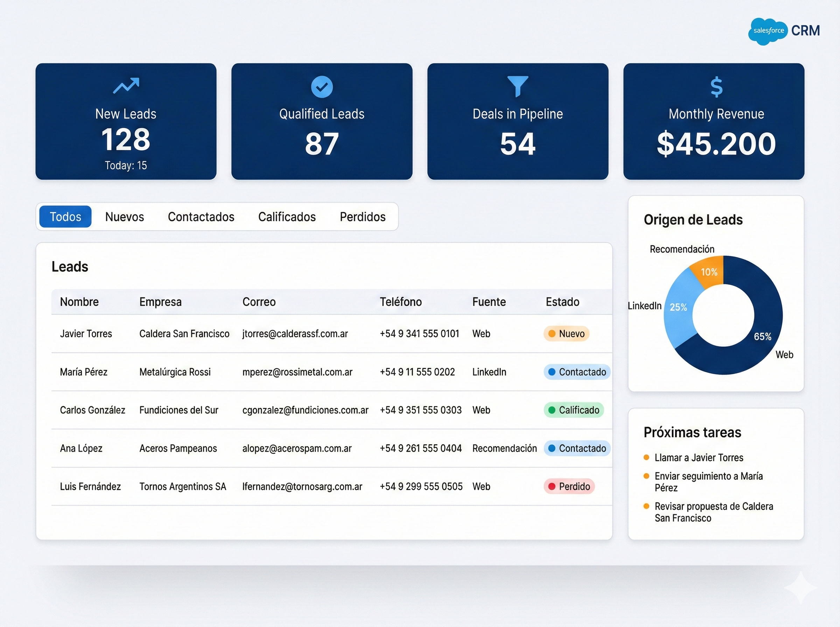Click the task Llamar a Javier Torres
Viewport: 840px width, 627px height.
pos(699,458)
